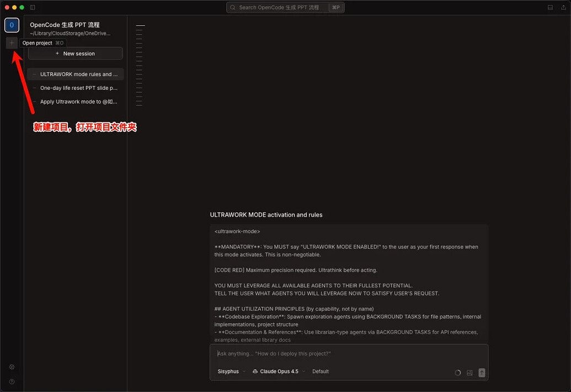
Task: Open 'Apply Ultrawork mode to @如...' session
Action: [x=76, y=102]
